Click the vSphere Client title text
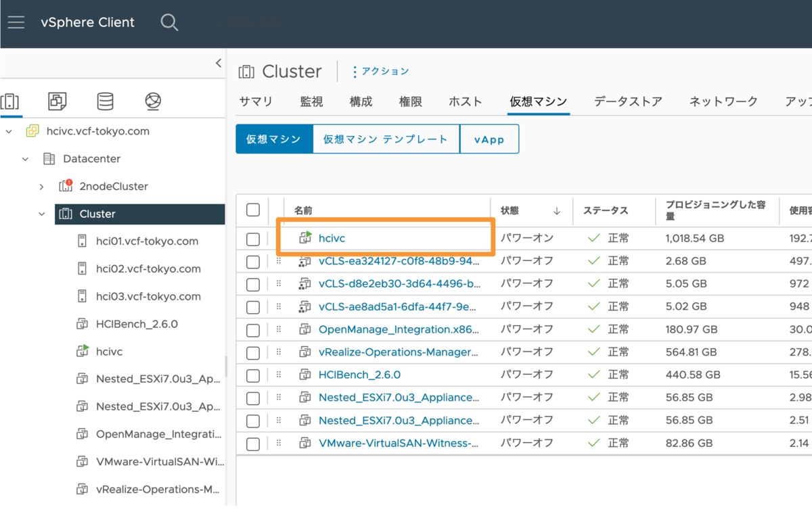Image resolution: width=812 pixels, height=522 pixels. click(87, 22)
